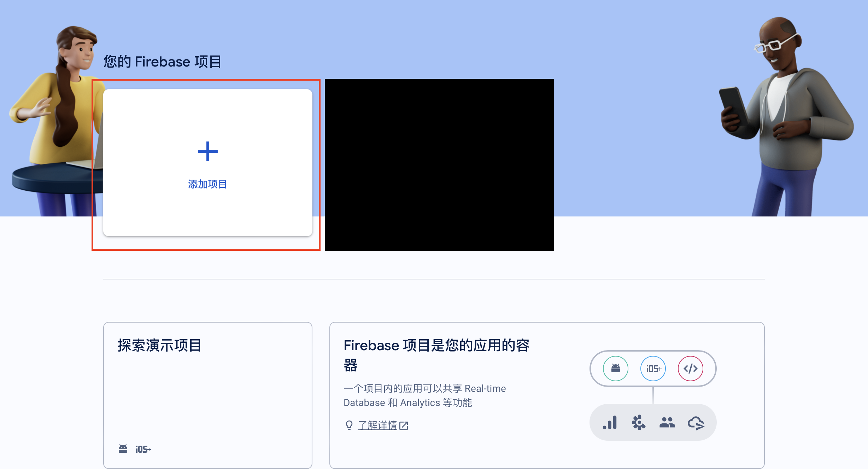Click the red circled web code icon
The height and width of the screenshot is (469, 868).
690,369
